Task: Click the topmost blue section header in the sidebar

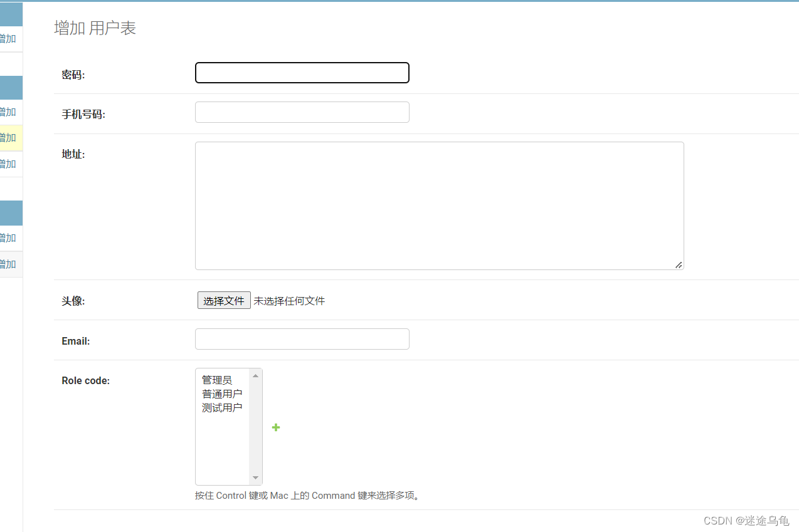Action: pos(11,14)
